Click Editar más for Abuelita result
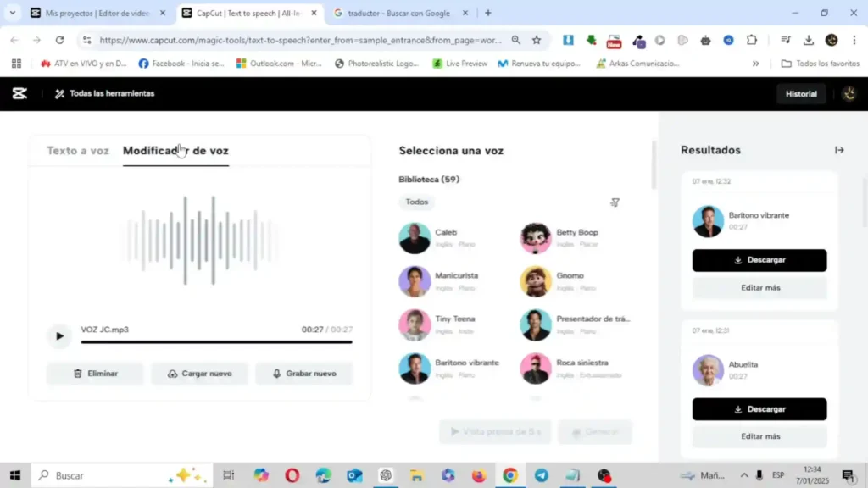This screenshot has height=488, width=868. [x=759, y=435]
